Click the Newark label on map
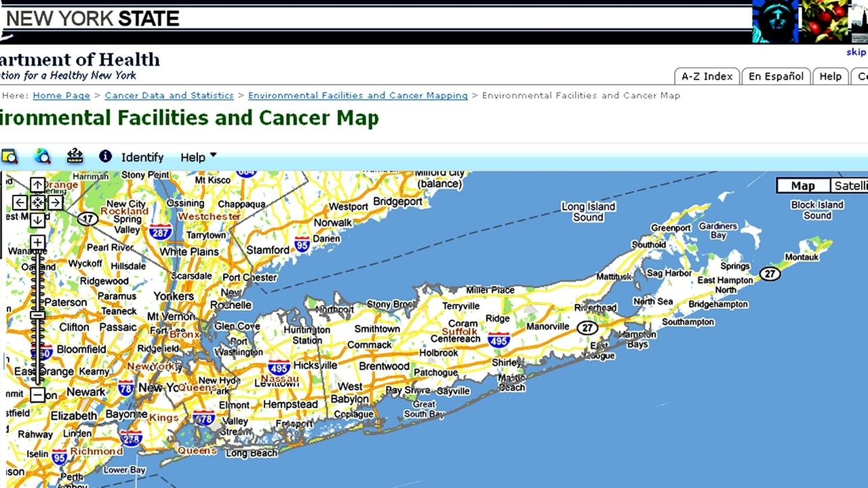The width and height of the screenshot is (868, 488). (85, 392)
